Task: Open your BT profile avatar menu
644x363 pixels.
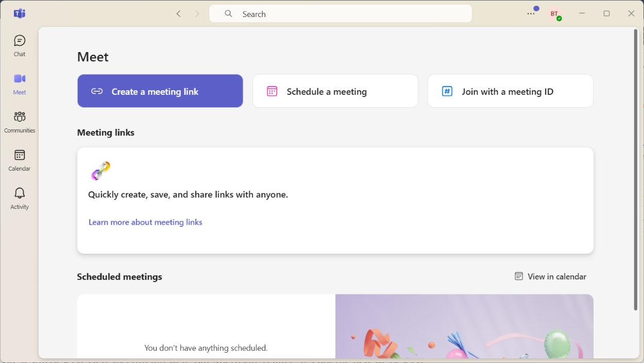Action: pos(554,13)
